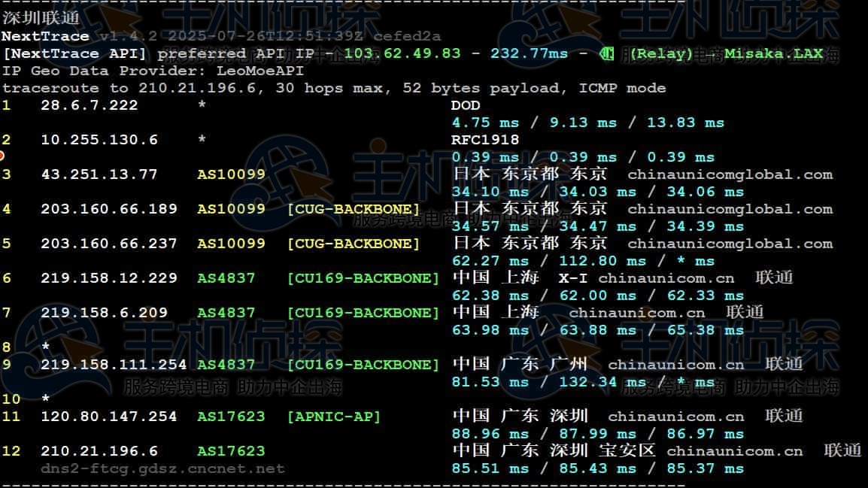Click preferred API IP 103.62.49.83
868x488 pixels.
click(x=402, y=53)
